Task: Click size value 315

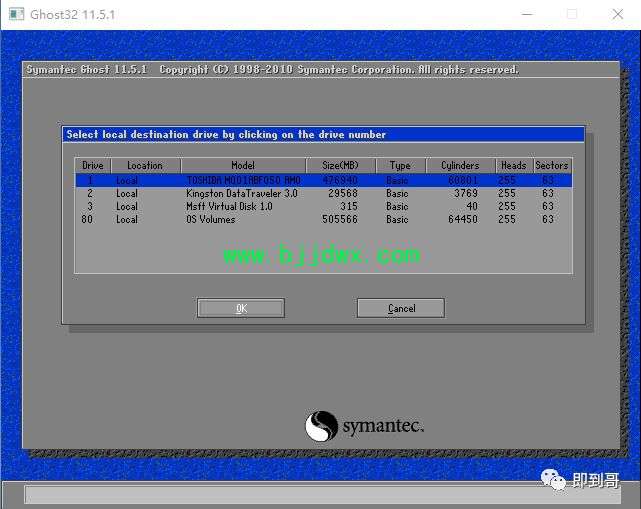Action: click(349, 206)
